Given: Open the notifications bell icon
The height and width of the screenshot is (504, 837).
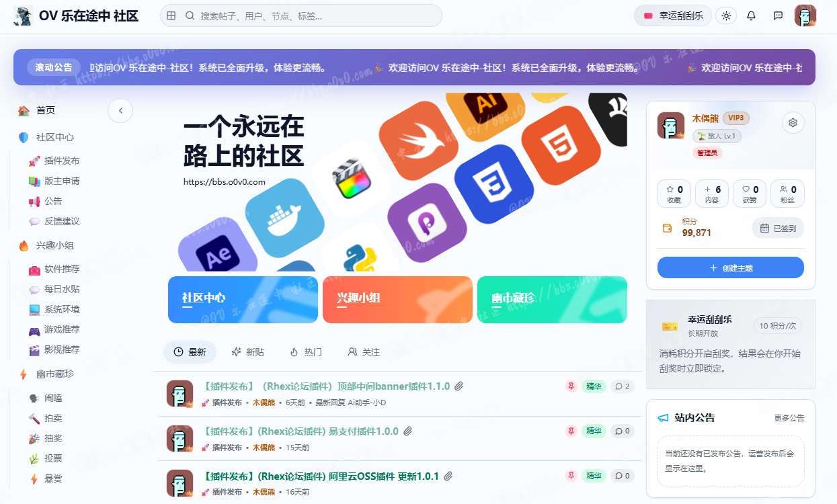Looking at the screenshot, I should 752,15.
